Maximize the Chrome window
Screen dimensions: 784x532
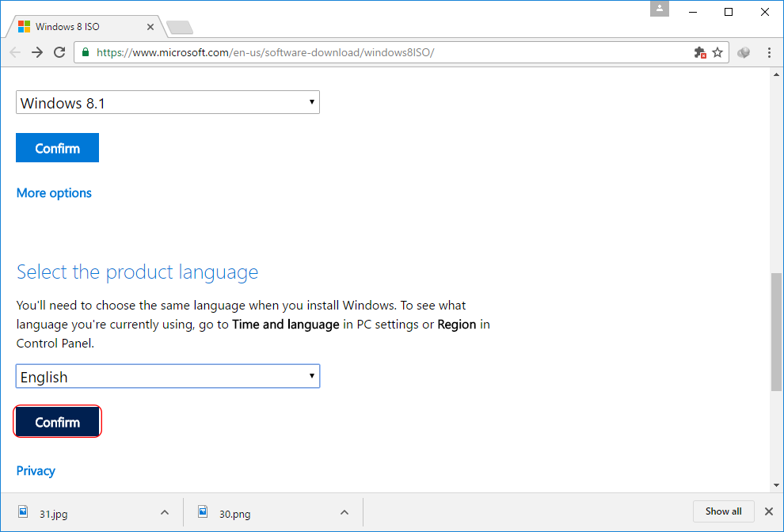[729, 12]
